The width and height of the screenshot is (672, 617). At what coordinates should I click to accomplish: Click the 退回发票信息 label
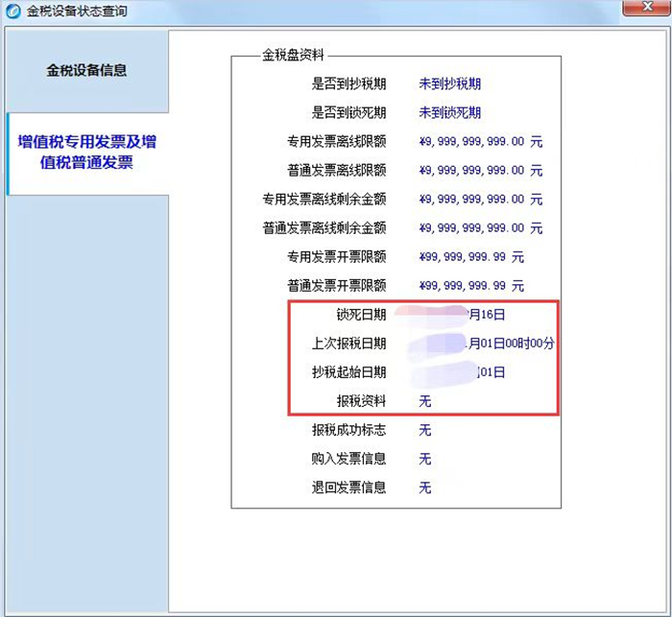[x=348, y=487]
